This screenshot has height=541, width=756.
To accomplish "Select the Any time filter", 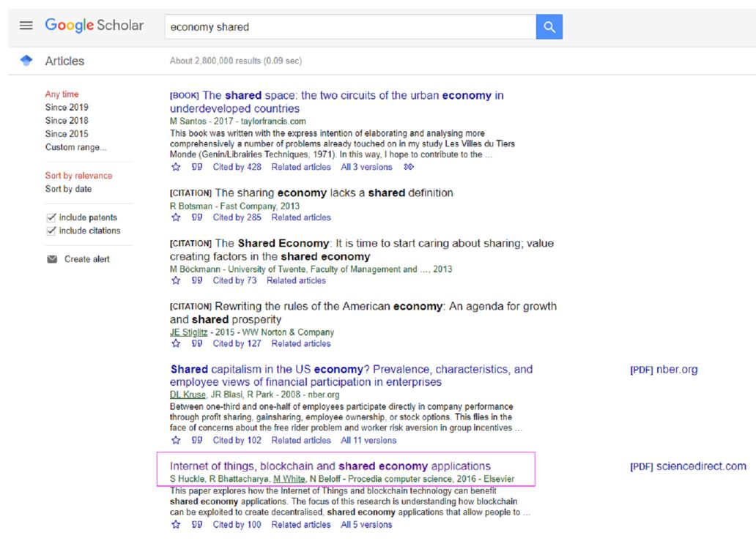I will pos(62,94).
